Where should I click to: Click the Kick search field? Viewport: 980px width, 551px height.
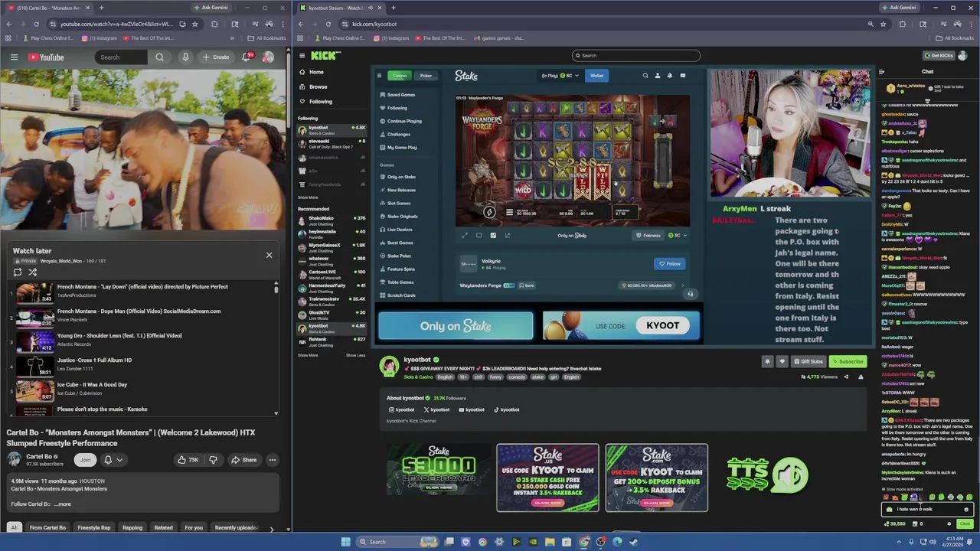tap(635, 55)
